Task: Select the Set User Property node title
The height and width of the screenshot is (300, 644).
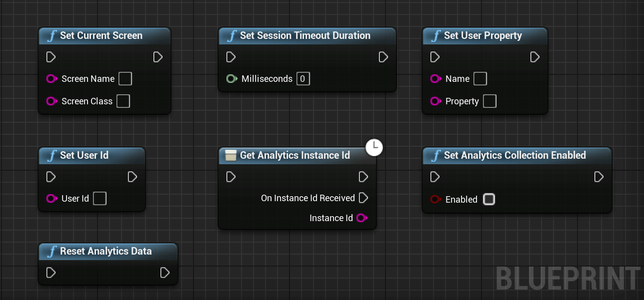Action: tap(483, 36)
